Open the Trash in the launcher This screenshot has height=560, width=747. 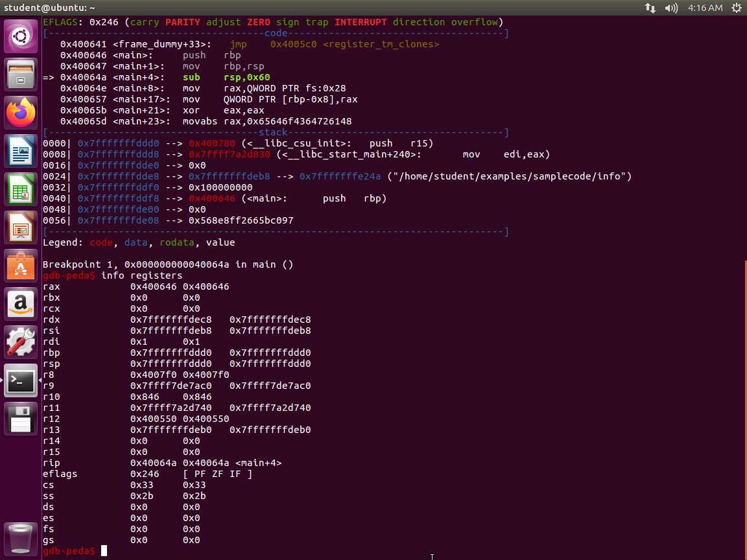coord(21,539)
